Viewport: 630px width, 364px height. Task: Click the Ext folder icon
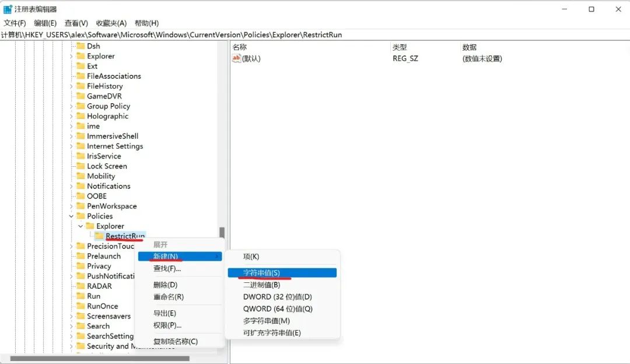80,66
